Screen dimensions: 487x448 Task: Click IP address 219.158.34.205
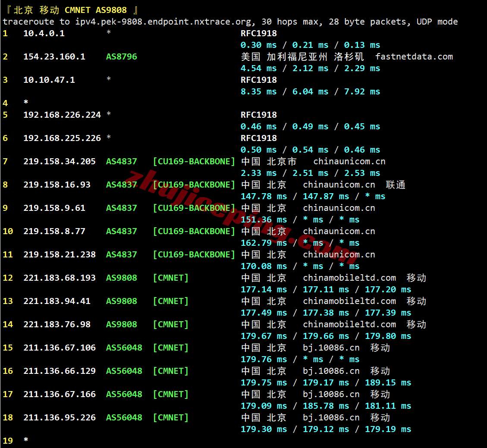tap(60, 161)
